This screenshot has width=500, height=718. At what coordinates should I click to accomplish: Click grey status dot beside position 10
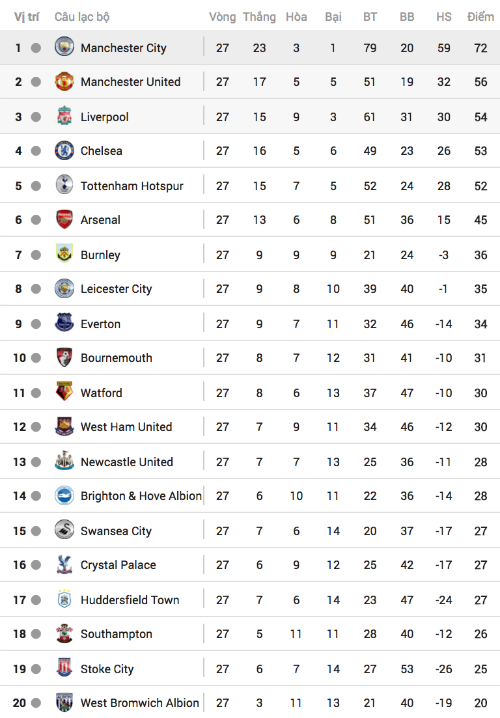pos(36,358)
